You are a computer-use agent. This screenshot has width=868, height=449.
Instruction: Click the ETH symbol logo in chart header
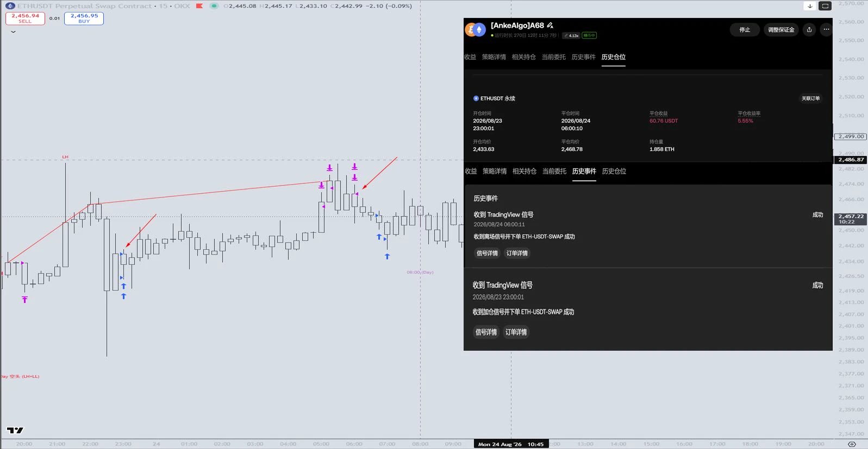coord(10,6)
